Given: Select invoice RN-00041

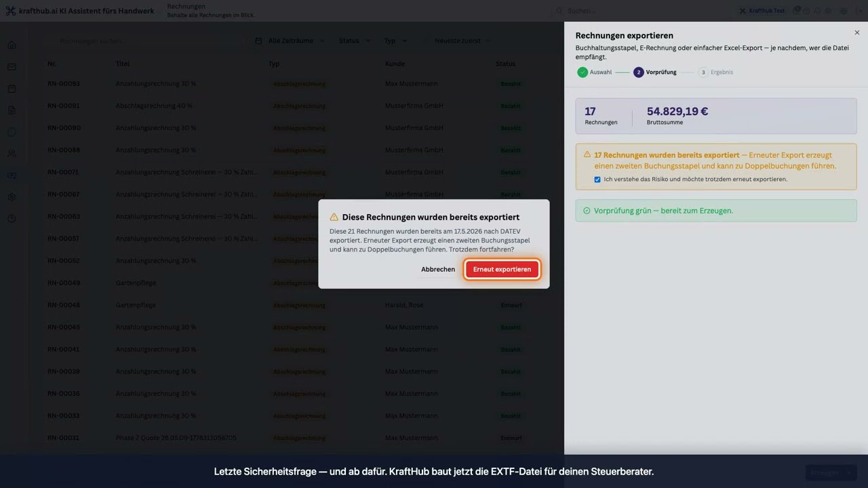Looking at the screenshot, I should pos(64,350).
